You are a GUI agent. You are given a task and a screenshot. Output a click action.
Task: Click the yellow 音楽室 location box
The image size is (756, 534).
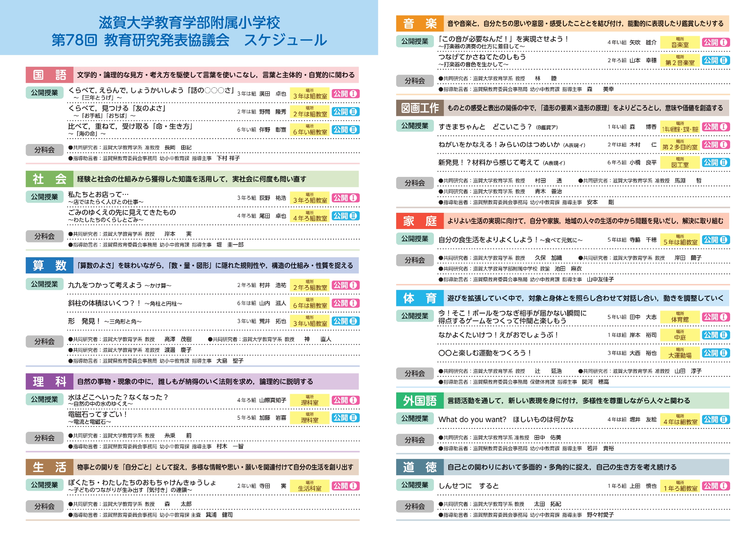680,42
